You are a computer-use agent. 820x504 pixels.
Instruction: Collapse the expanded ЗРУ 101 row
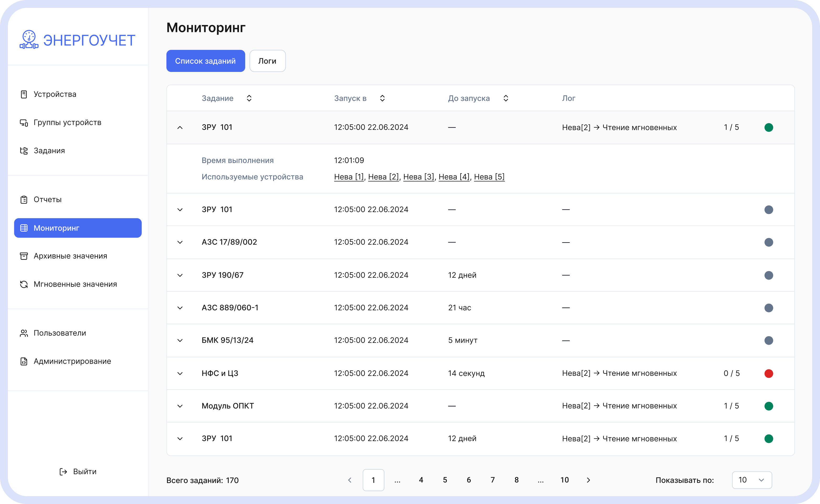(x=180, y=127)
